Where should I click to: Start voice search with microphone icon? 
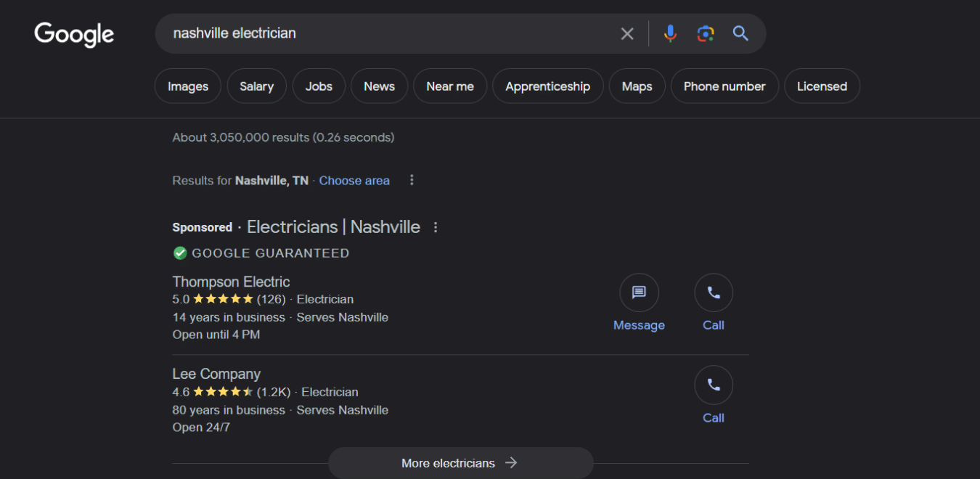[670, 33]
